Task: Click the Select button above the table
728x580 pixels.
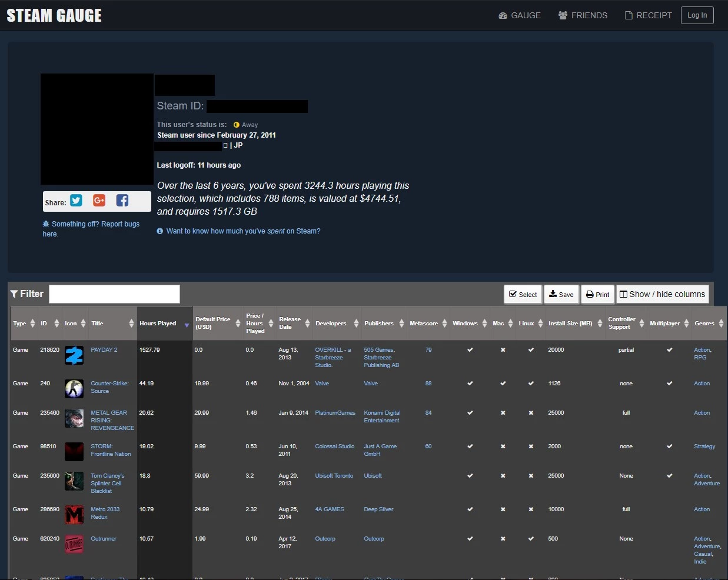Action: click(x=523, y=294)
